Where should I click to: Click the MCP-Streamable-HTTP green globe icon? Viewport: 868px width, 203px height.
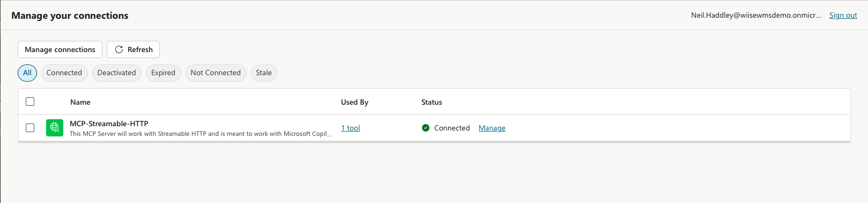55,128
